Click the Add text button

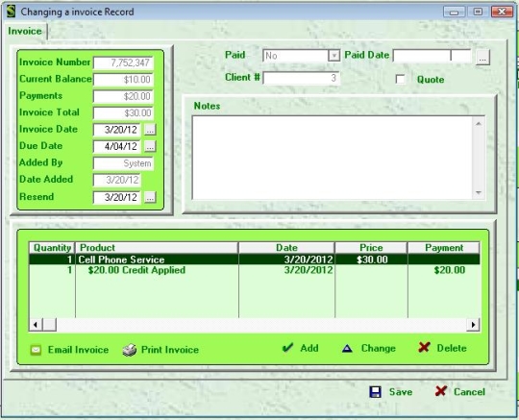309,348
